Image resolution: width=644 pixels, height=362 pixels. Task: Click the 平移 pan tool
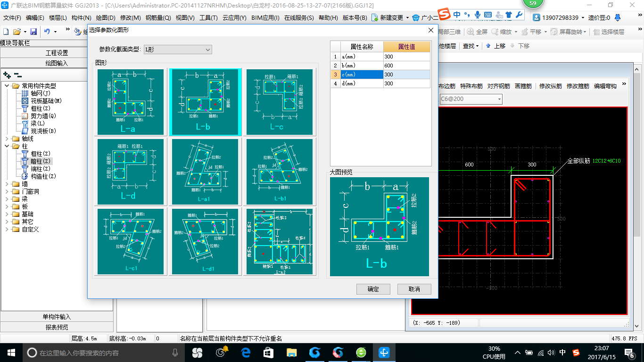(x=531, y=32)
